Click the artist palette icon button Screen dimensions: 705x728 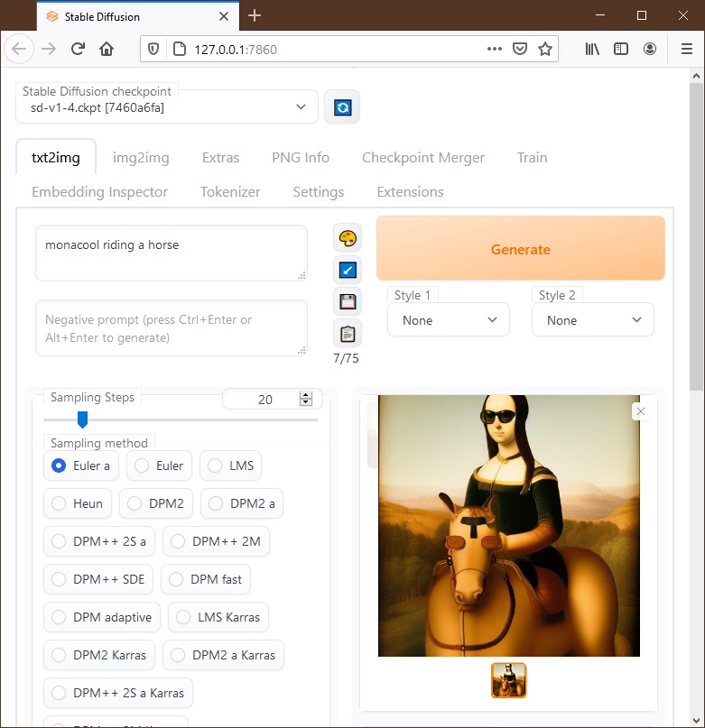348,238
